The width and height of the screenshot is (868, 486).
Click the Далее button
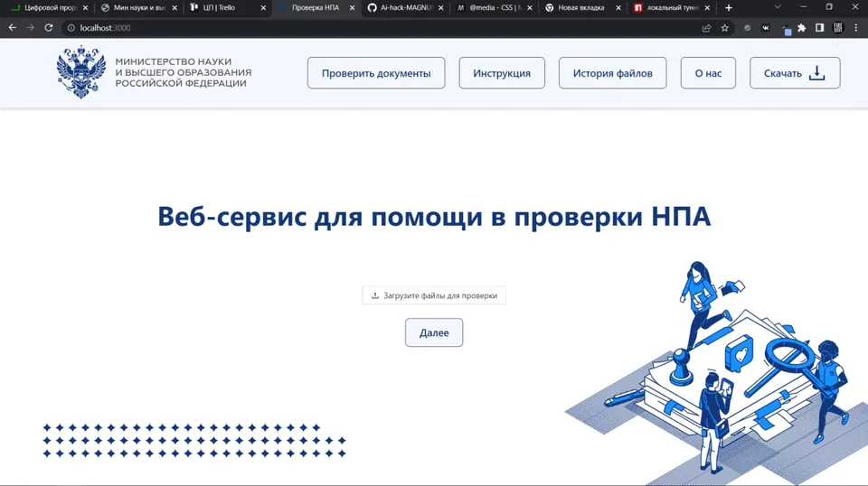pyautogui.click(x=434, y=332)
